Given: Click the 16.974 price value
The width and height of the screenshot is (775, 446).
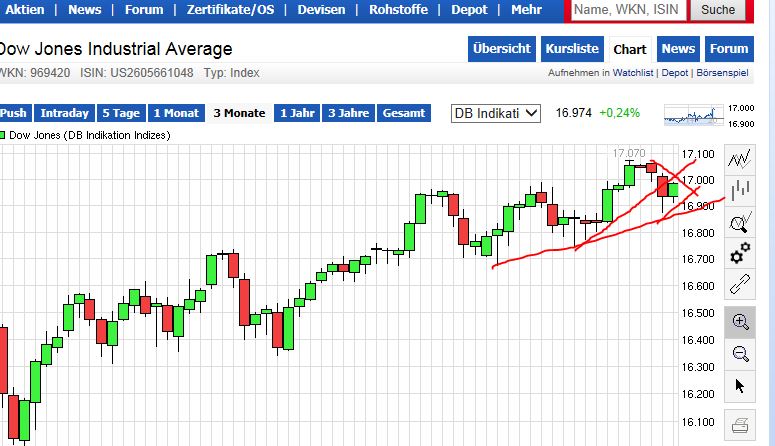Looking at the screenshot, I should click(573, 113).
